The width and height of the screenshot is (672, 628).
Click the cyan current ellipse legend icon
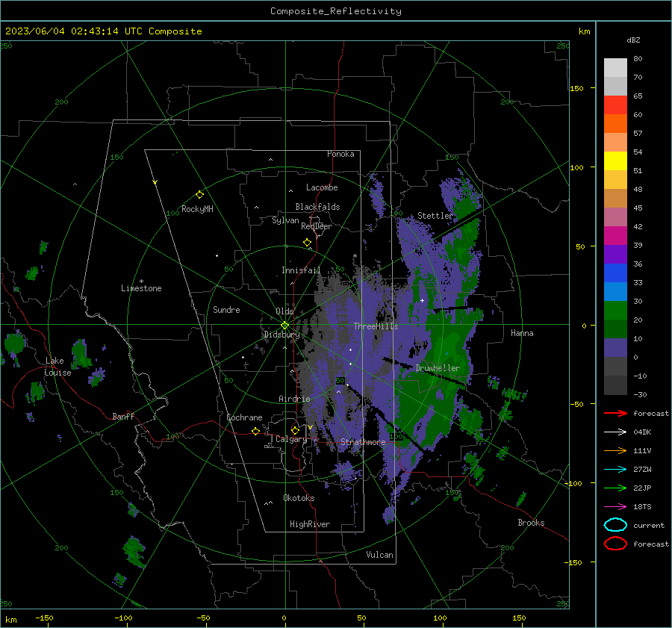(615, 525)
